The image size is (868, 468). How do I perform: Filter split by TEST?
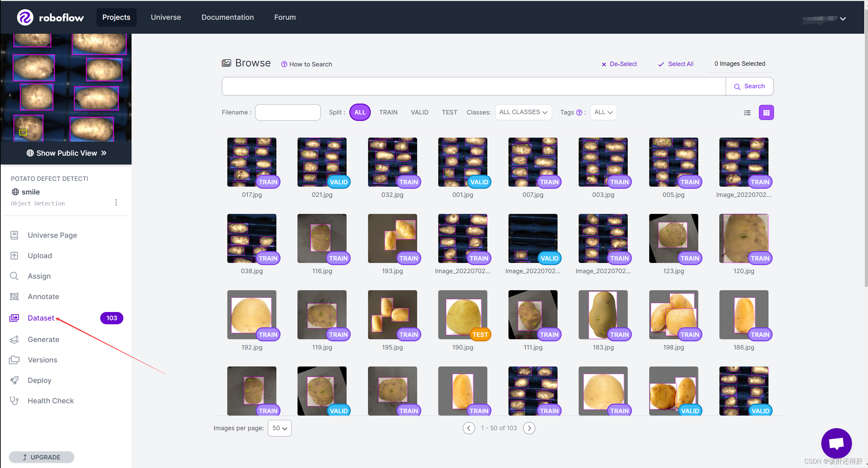[449, 112]
